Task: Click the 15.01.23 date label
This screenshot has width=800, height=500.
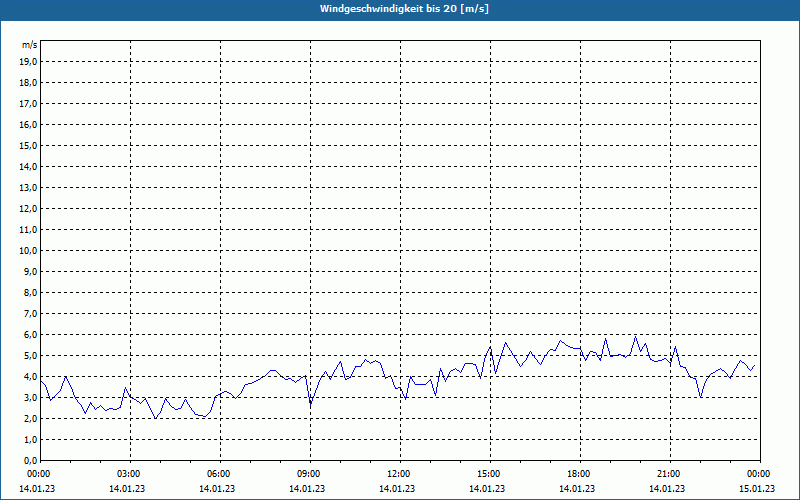Action: coord(756,489)
